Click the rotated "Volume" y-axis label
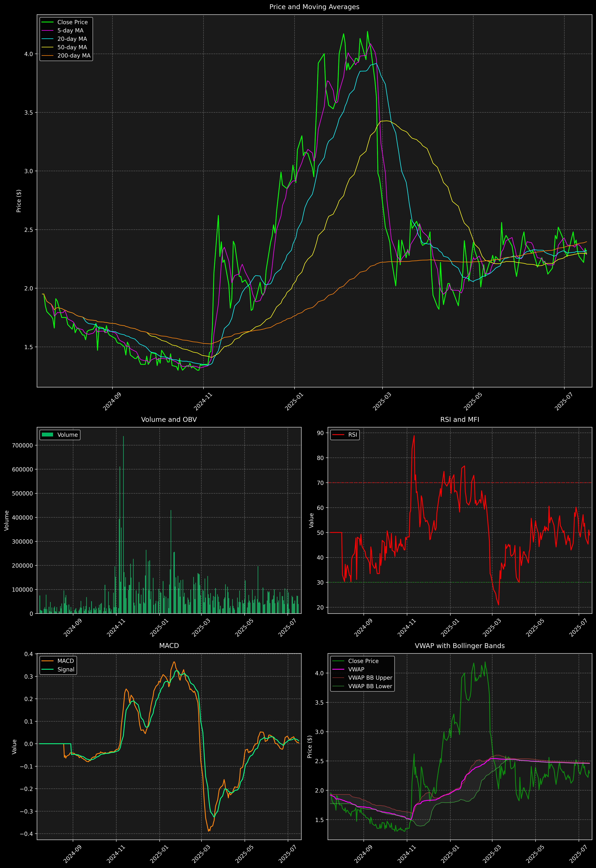This screenshot has height=868, width=596. (x=7, y=521)
